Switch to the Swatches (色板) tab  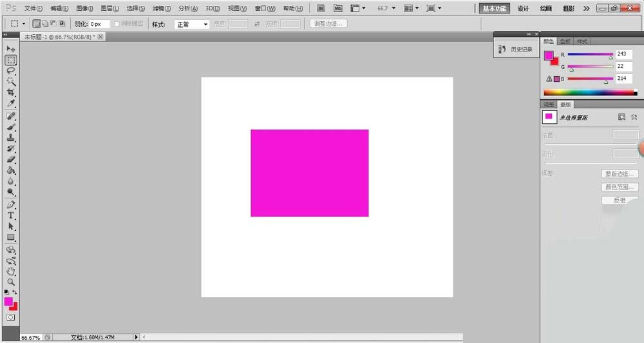point(565,41)
